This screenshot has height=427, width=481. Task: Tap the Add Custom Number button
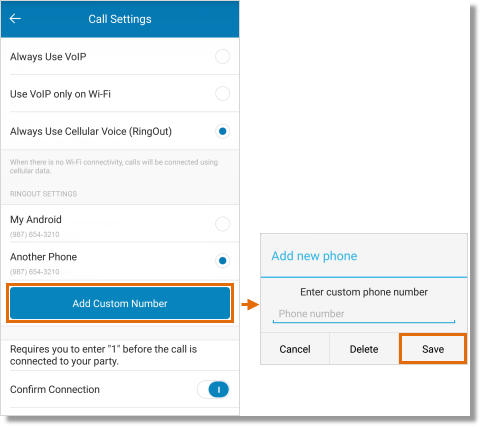[x=120, y=303]
